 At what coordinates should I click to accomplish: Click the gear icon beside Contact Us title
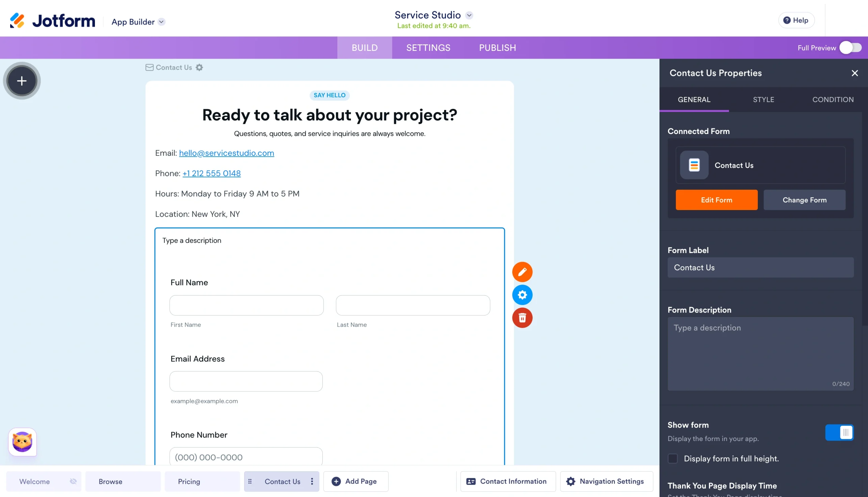[199, 67]
